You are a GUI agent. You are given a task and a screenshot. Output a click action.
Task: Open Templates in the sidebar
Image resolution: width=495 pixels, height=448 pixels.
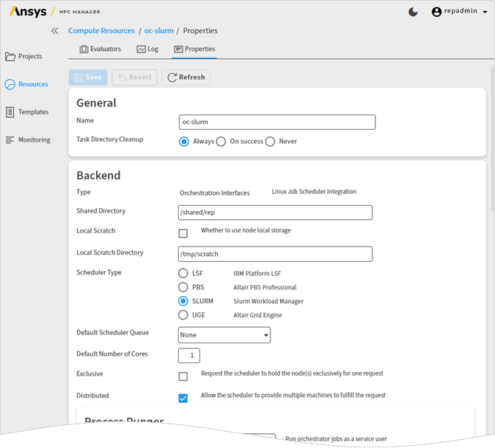[x=27, y=112]
